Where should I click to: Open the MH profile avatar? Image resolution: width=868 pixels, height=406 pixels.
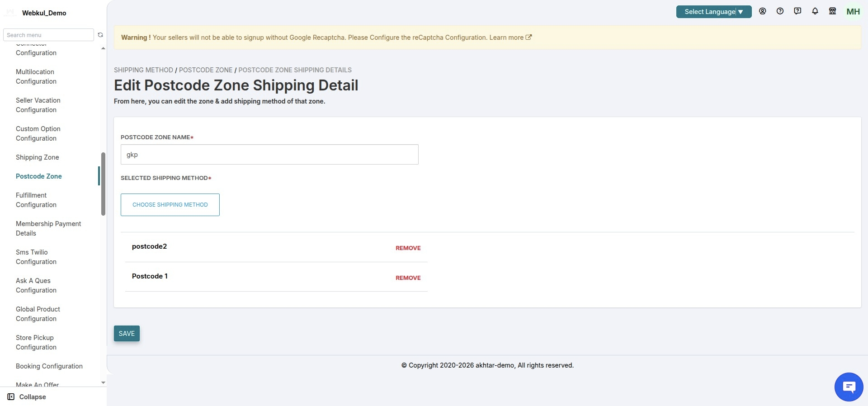tap(853, 12)
